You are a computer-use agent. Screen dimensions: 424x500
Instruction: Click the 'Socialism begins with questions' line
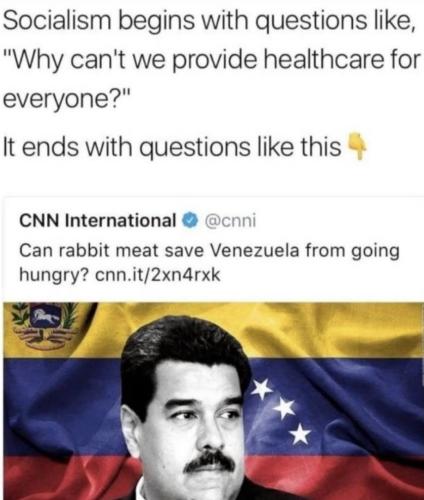pyautogui.click(x=209, y=21)
